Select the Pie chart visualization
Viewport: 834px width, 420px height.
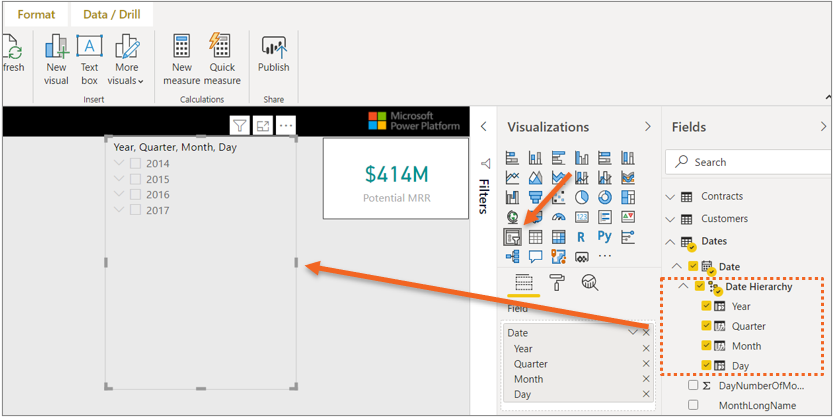(582, 197)
